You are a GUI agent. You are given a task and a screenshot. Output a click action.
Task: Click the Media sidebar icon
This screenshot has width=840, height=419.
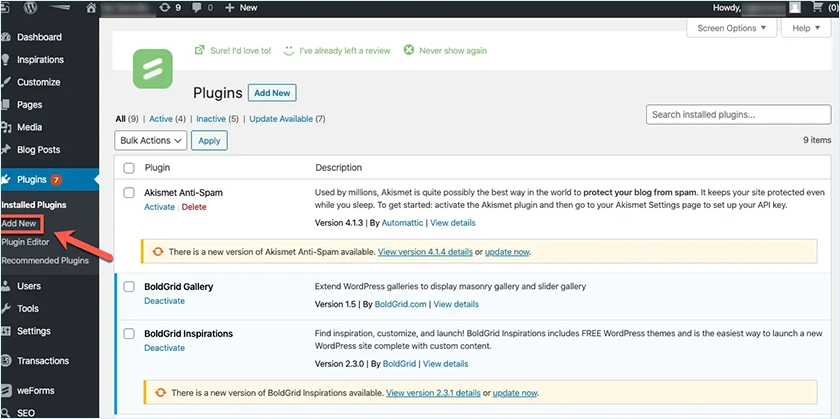tap(8, 128)
